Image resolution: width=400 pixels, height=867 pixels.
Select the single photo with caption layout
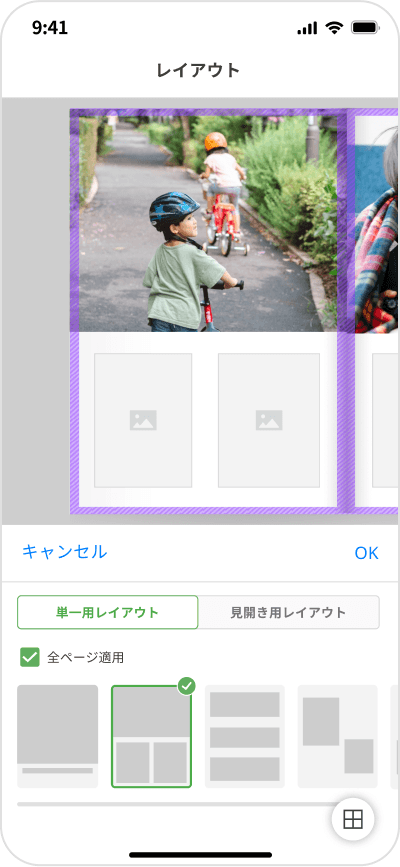(x=58, y=736)
